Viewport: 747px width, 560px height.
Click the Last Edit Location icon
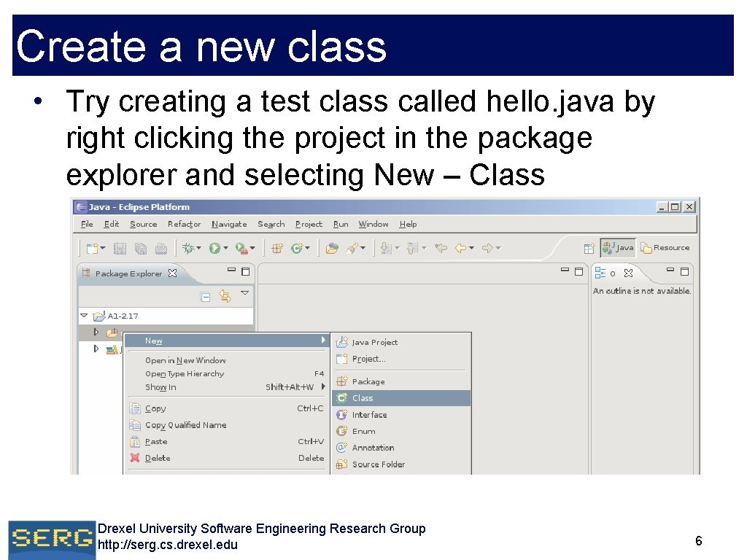click(441, 248)
